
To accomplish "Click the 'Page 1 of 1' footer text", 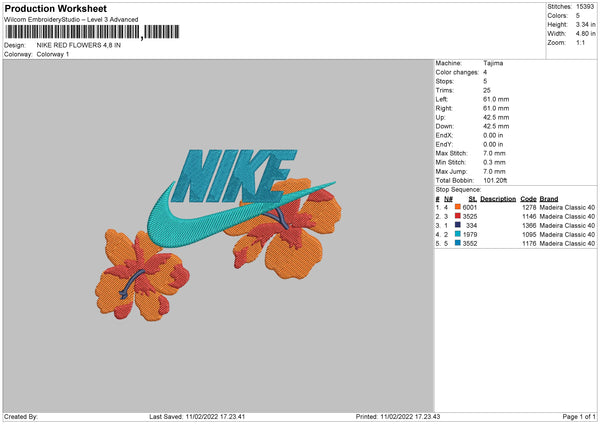I will (x=579, y=417).
